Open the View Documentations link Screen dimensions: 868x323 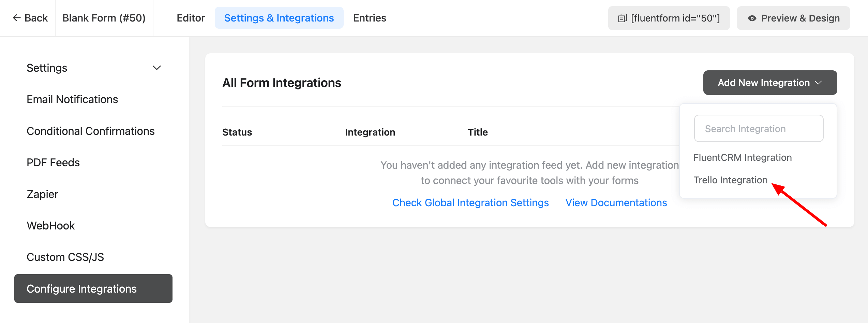[616, 202]
